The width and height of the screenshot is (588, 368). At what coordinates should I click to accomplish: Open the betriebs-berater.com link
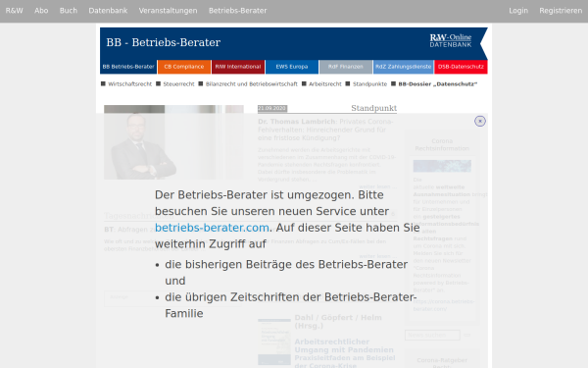[x=212, y=228]
